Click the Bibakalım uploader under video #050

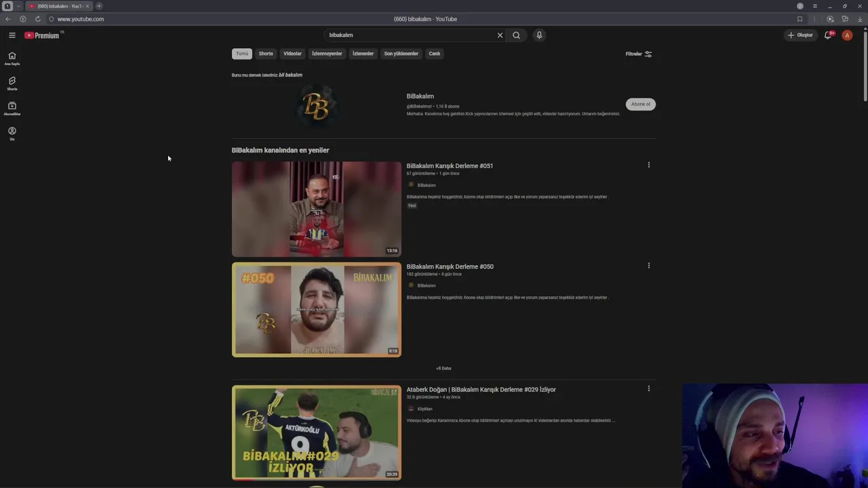tap(426, 285)
